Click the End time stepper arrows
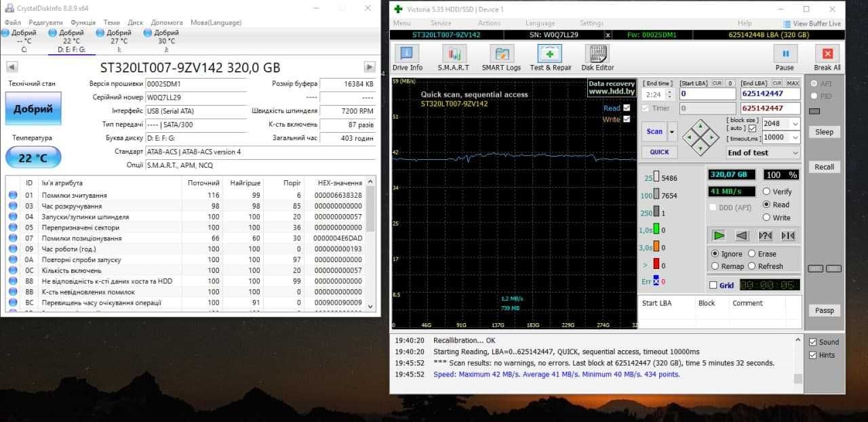Image resolution: width=868 pixels, height=422 pixels. [671, 94]
